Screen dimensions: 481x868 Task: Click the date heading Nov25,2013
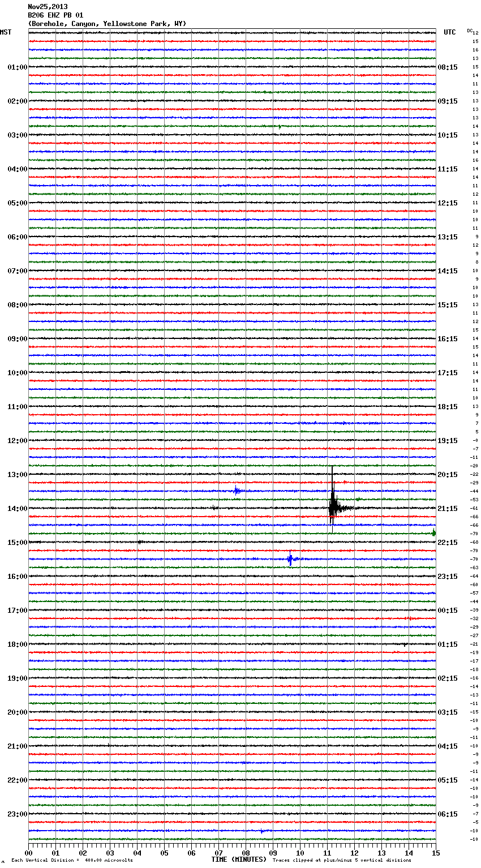pos(48,7)
